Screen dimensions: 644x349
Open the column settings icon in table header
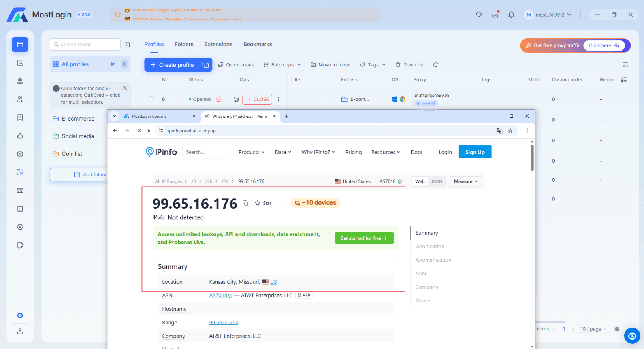[x=624, y=79]
